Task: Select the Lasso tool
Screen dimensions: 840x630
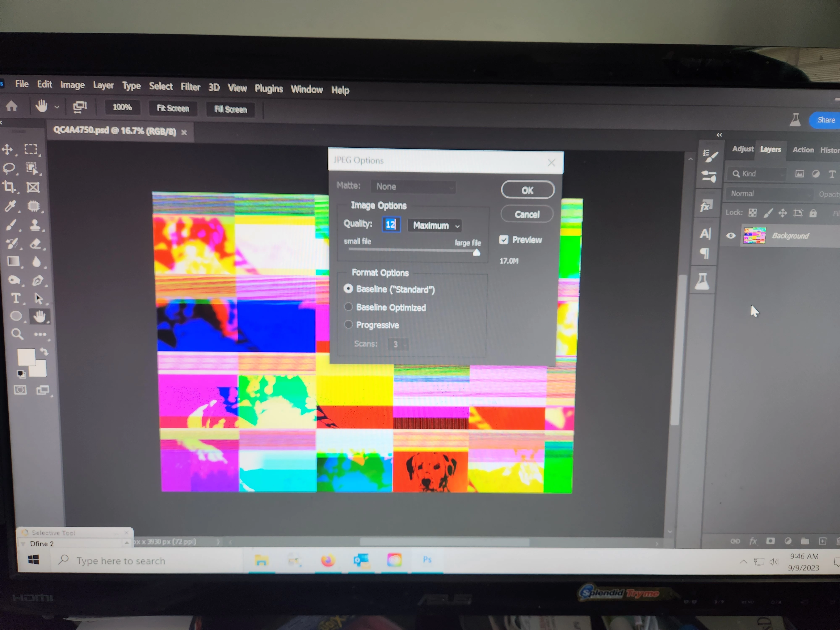Action: click(x=9, y=168)
